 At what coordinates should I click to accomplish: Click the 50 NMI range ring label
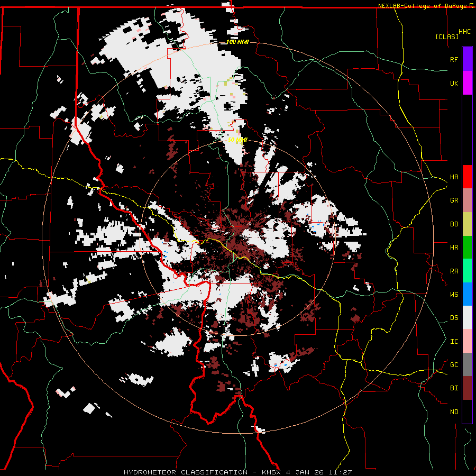pos(237,140)
